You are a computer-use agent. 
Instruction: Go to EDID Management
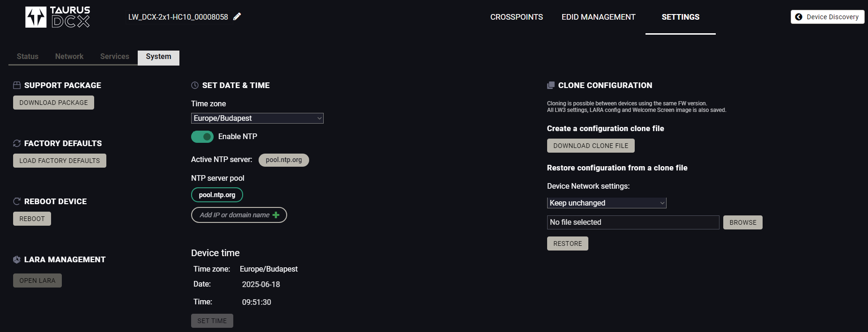tap(599, 17)
